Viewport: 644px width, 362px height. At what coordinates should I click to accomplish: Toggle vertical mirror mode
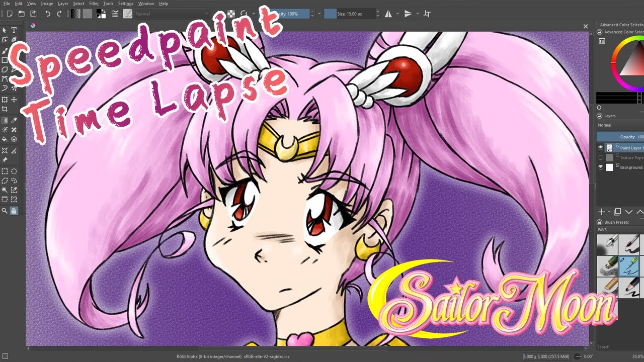[x=408, y=14]
